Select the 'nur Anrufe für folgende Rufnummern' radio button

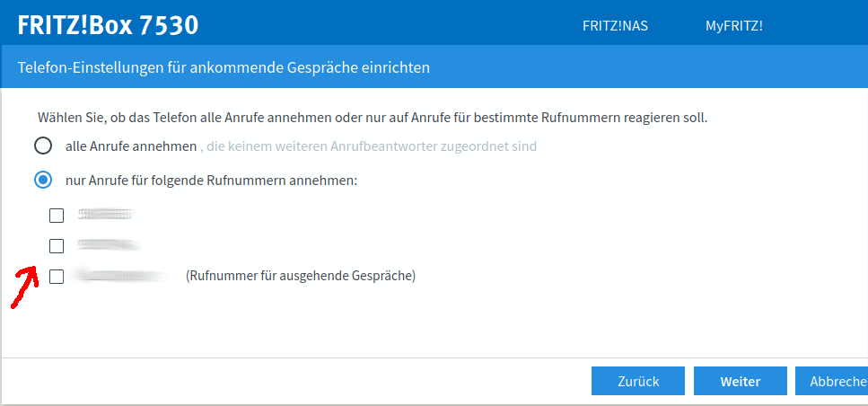coord(42,181)
